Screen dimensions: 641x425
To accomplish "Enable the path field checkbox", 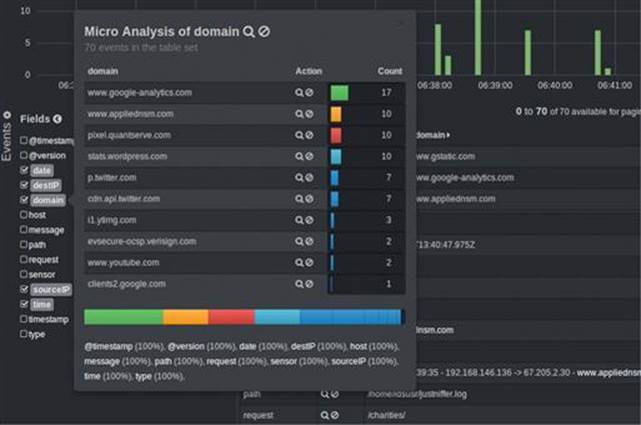I will 24,244.
